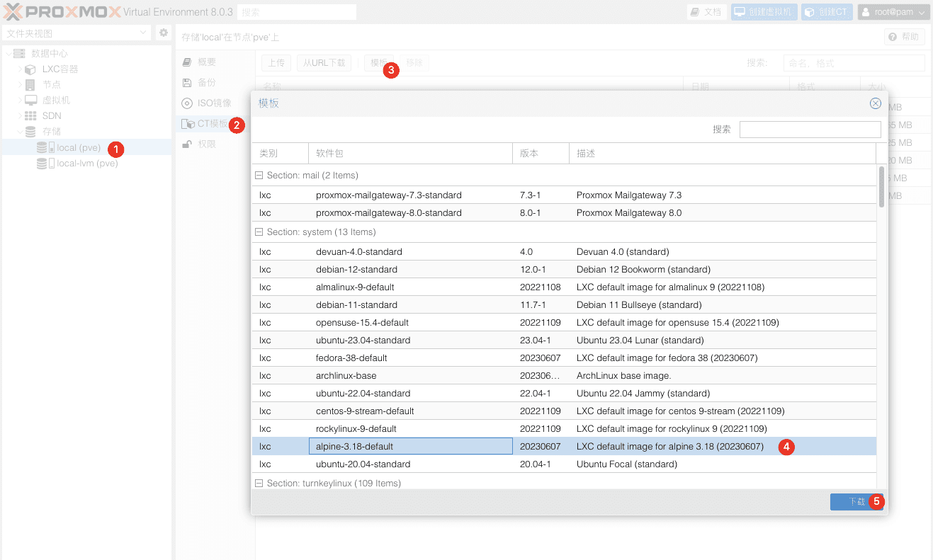Click the CT模板 template icon
This screenshot has height=560, width=933.
[x=188, y=124]
